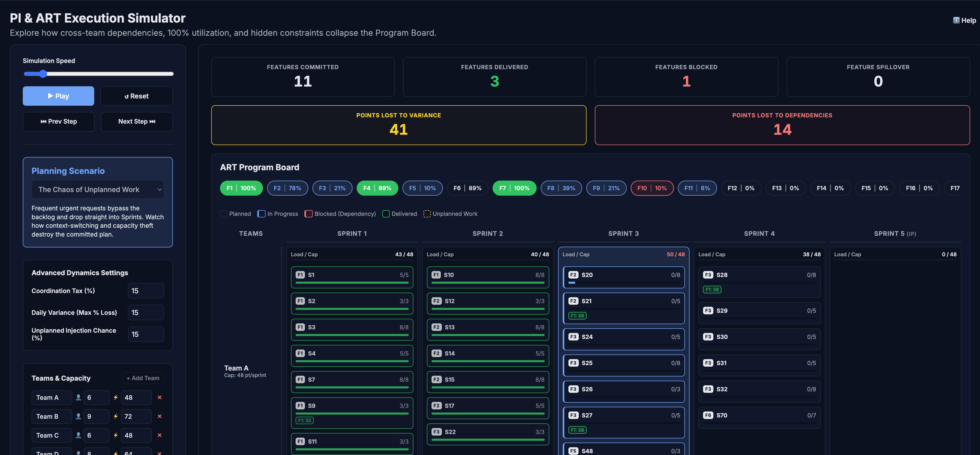Select the F4 99% feature pill
This screenshot has width=980, height=455.
pos(377,188)
